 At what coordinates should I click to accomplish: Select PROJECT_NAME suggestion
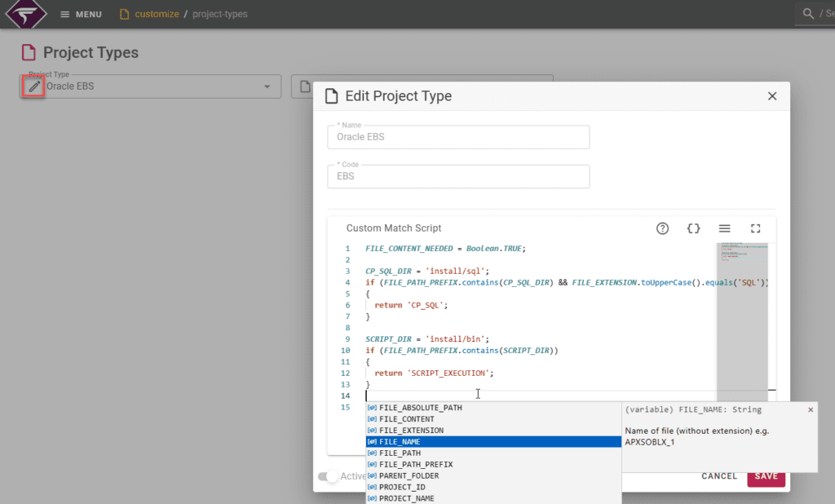pyautogui.click(x=493, y=498)
